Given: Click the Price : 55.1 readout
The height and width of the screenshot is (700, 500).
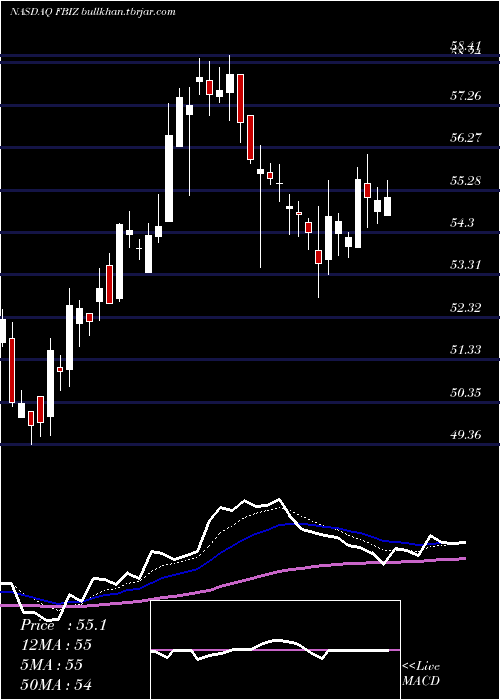Looking at the screenshot, I should (64, 625).
